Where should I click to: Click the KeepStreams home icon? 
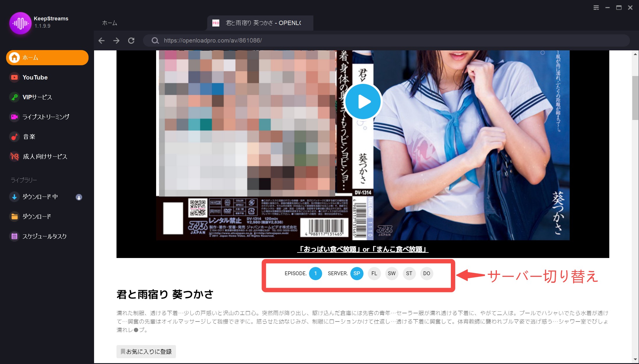pyautogui.click(x=14, y=57)
